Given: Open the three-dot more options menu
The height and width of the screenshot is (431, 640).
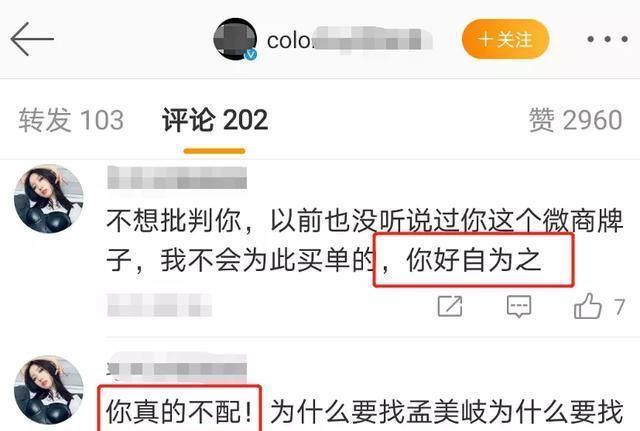Looking at the screenshot, I should tap(607, 39).
